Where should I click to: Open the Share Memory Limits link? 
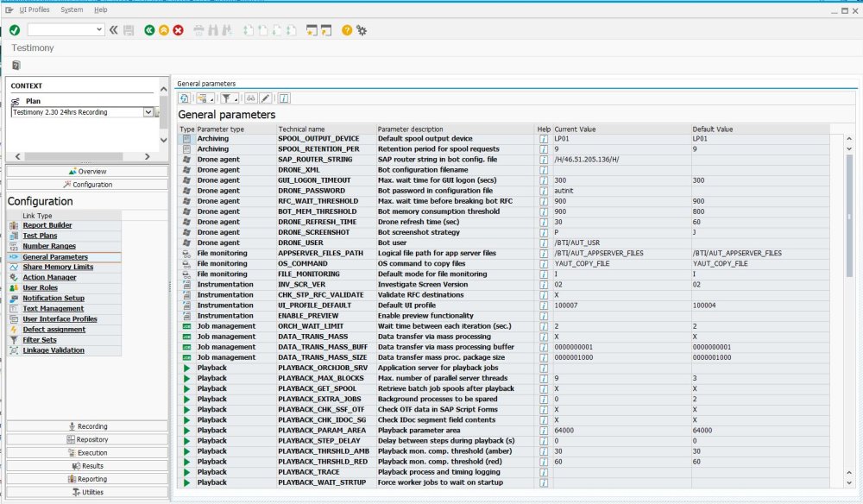(58, 268)
